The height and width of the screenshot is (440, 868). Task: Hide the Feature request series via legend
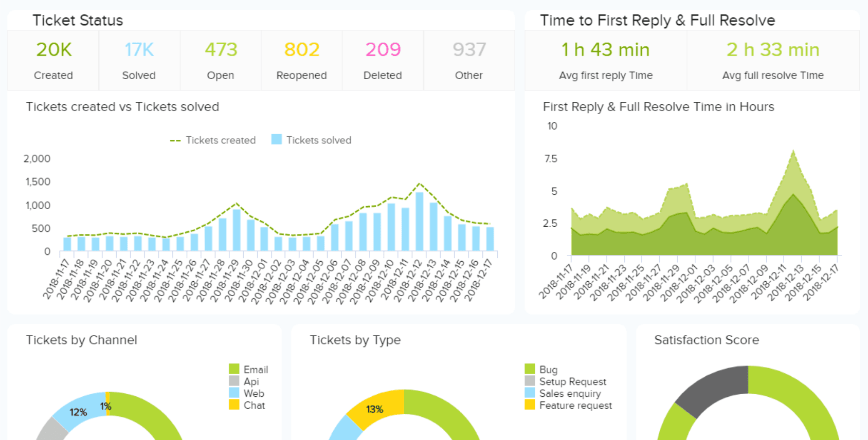coord(575,406)
